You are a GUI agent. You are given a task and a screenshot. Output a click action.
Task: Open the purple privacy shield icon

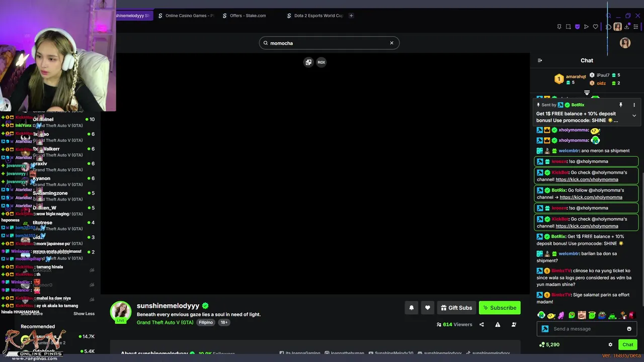577,27
